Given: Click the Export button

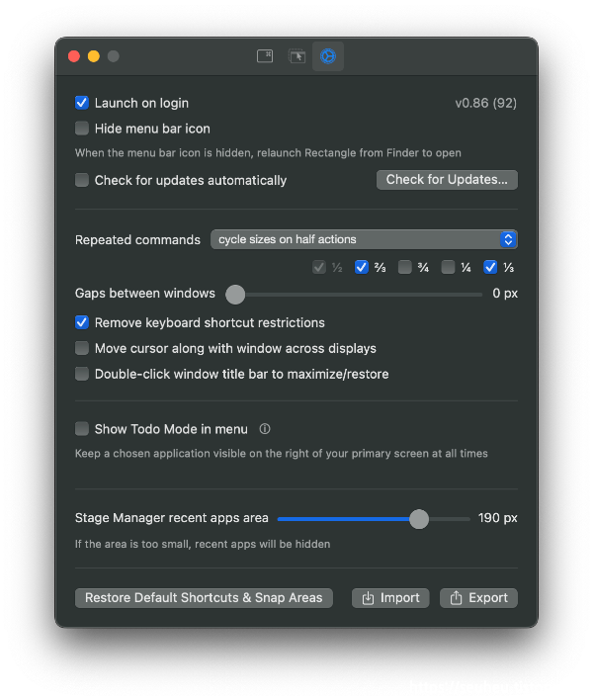Looking at the screenshot, I should pos(478,598).
